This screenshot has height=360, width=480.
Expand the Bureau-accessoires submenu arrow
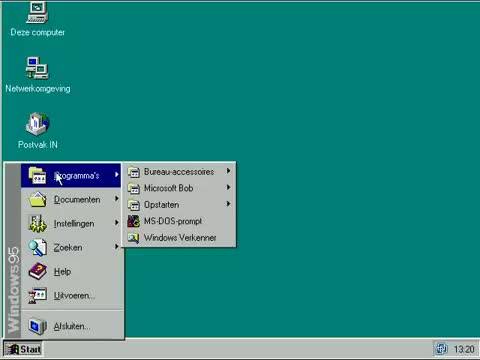tap(228, 171)
